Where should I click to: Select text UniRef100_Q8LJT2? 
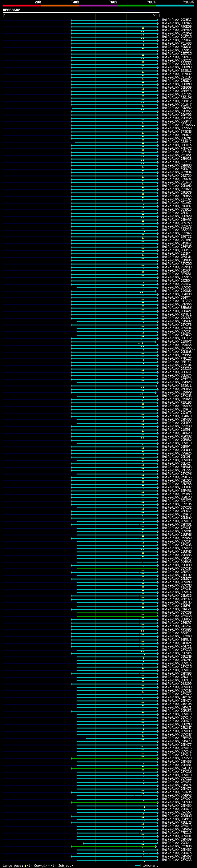177,338
